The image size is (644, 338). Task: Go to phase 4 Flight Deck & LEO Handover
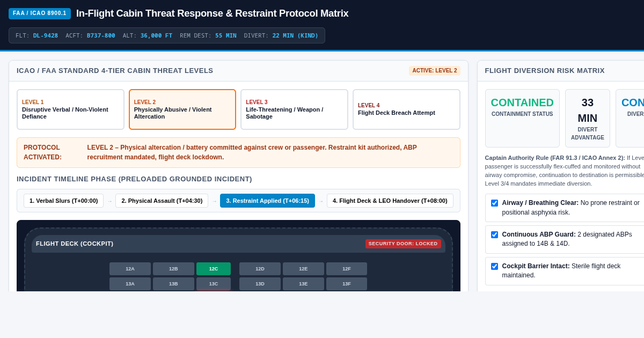(x=390, y=201)
